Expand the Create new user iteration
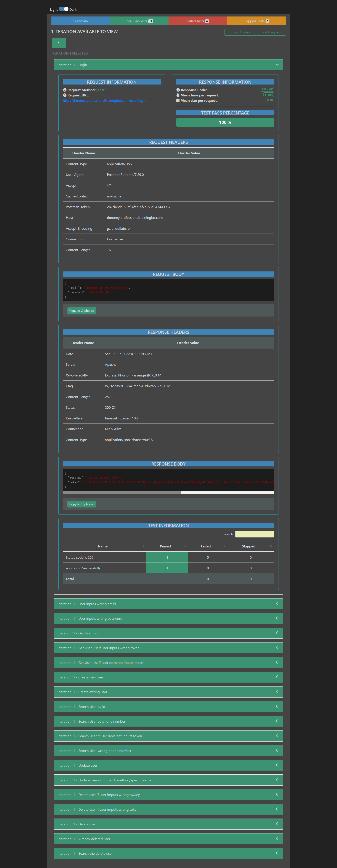The height and width of the screenshot is (868, 337). click(x=277, y=677)
